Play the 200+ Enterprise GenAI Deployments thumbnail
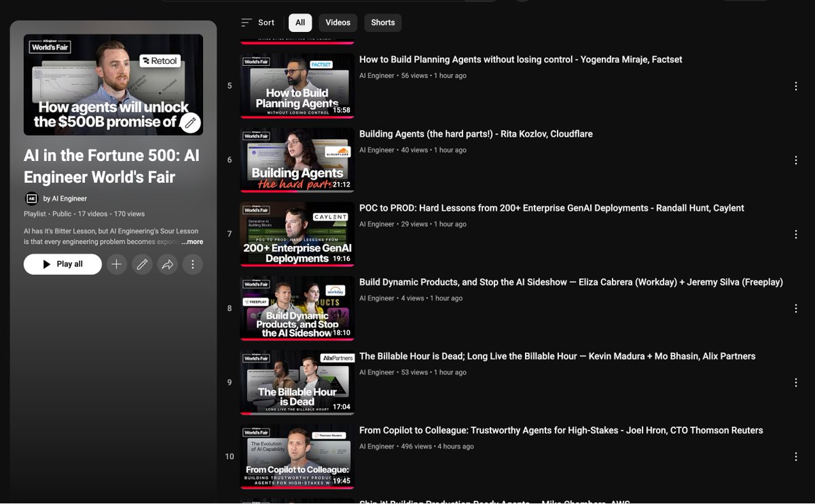The image size is (815, 504). (297, 234)
